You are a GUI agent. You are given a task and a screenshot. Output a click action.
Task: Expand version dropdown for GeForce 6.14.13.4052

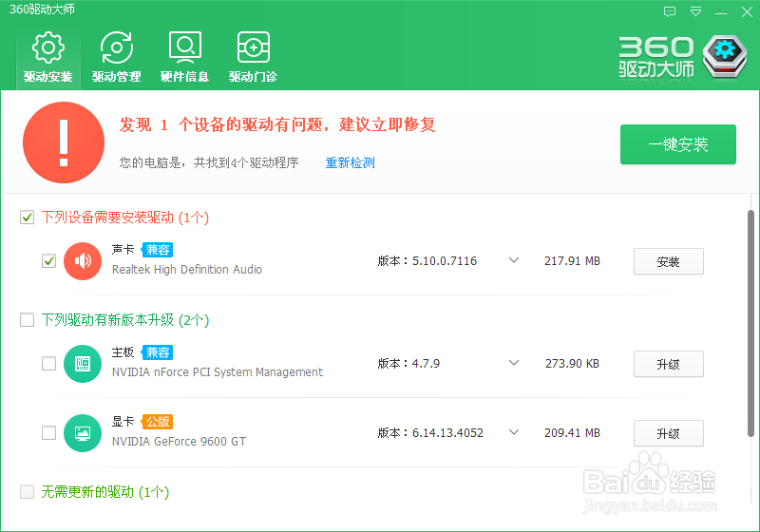click(x=514, y=432)
